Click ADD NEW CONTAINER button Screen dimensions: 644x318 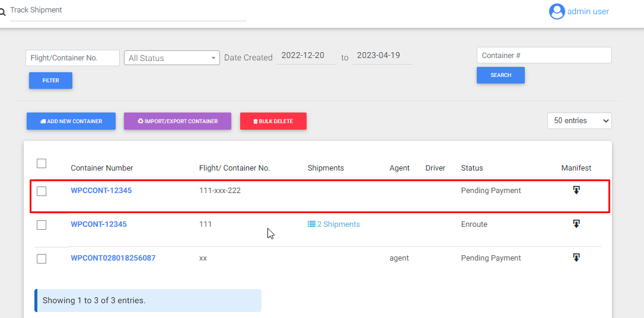pyautogui.click(x=71, y=121)
